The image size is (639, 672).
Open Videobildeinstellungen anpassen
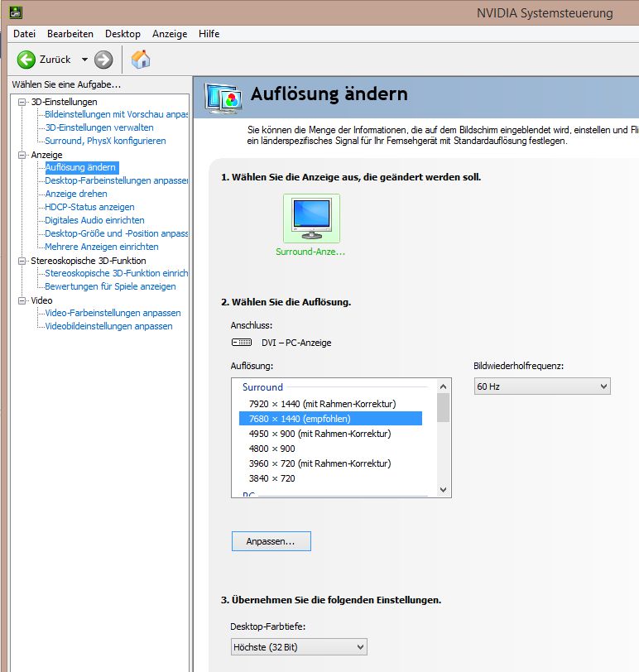pos(109,326)
